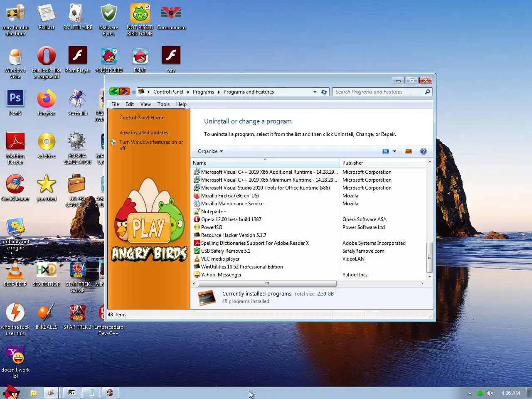Change your view using the blue view icon
This screenshot has width=532, height=399.
tap(386, 151)
